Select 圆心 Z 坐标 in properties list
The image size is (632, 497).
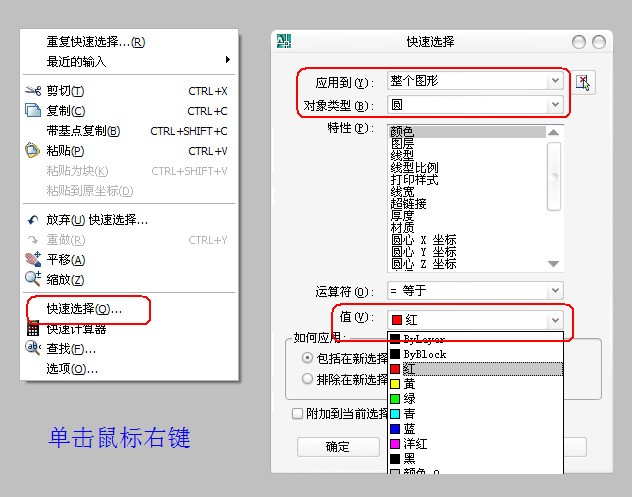(x=467, y=264)
